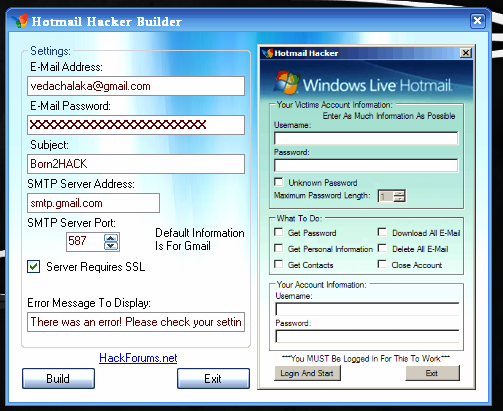Click Your Account Information Password field

367,336
